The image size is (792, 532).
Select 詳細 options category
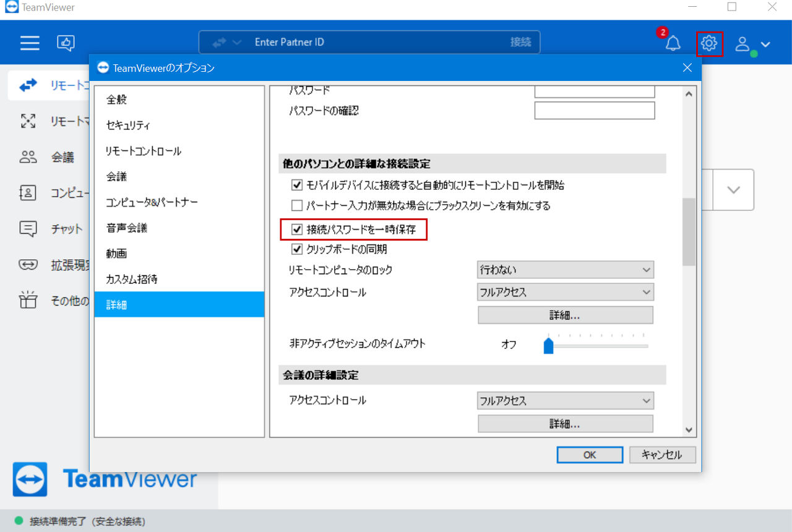[x=179, y=304]
